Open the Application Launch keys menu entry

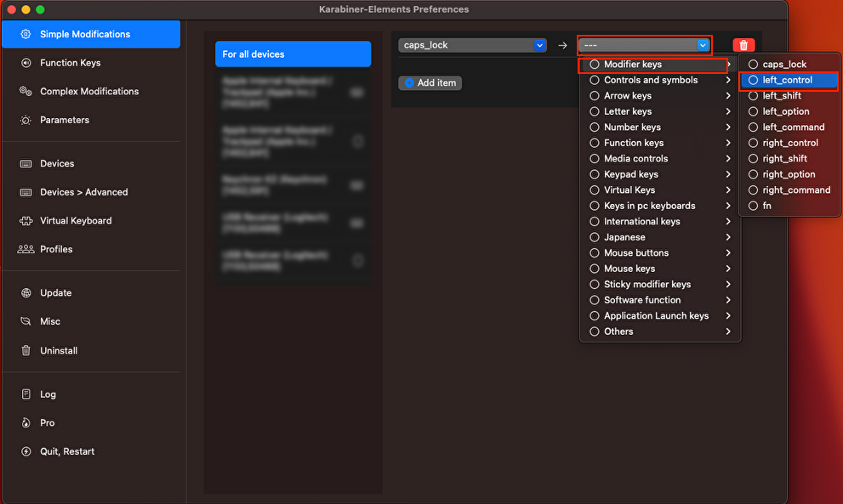(659, 316)
